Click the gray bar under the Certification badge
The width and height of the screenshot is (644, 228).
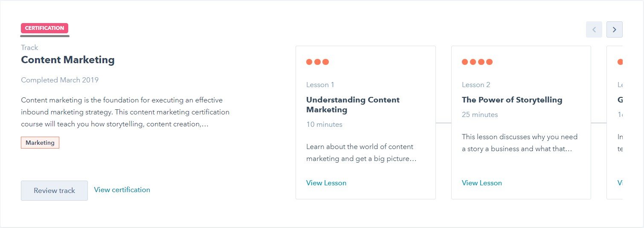point(45,36)
